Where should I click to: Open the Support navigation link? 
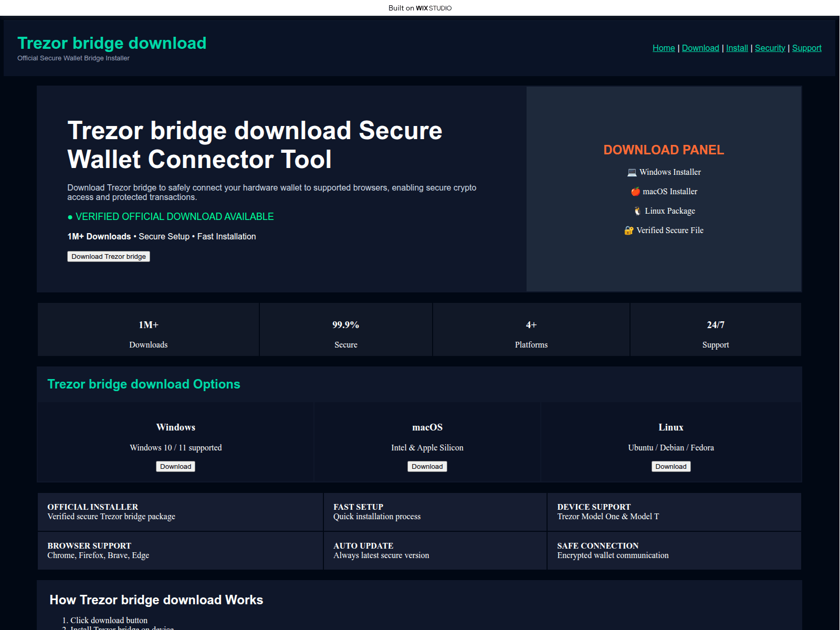[x=807, y=48]
